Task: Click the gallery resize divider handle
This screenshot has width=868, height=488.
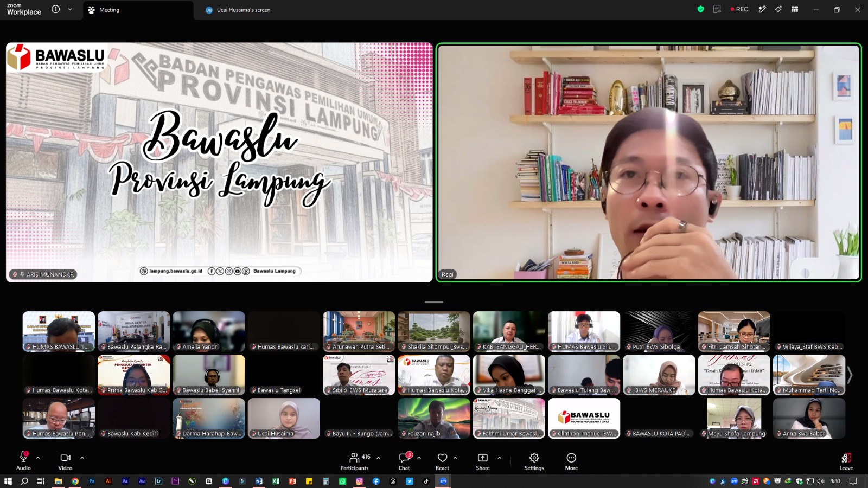Action: point(434,302)
